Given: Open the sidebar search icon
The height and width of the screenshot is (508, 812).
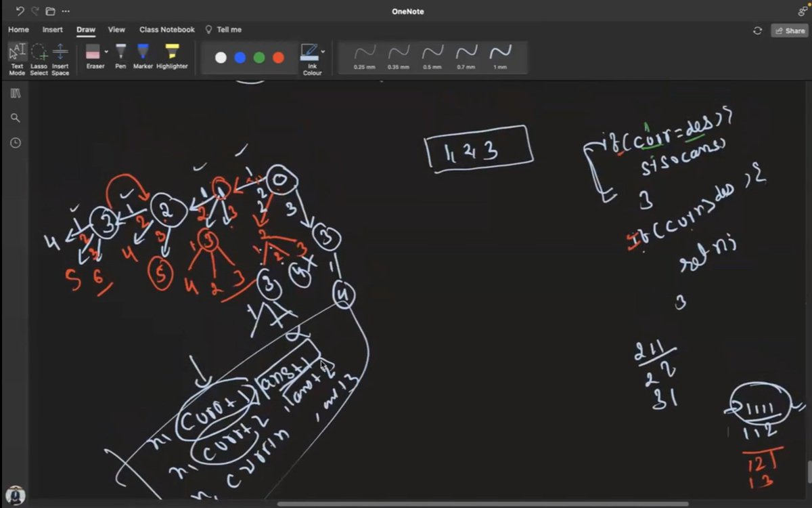Looking at the screenshot, I should [16, 118].
